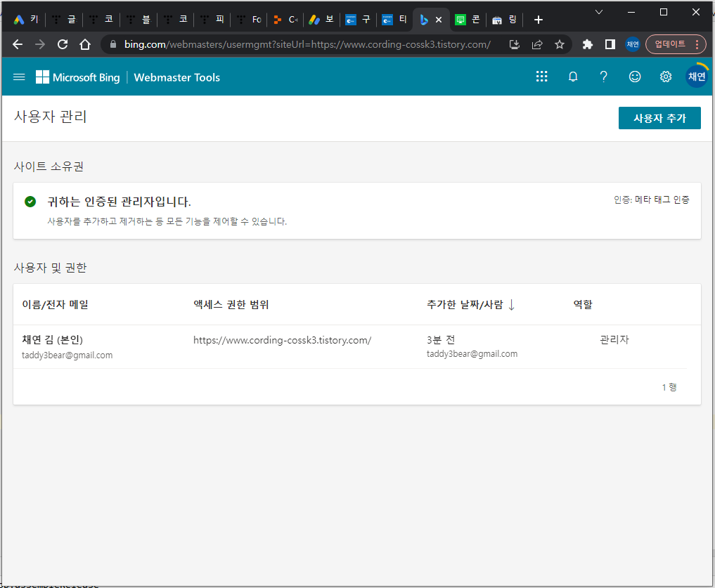The image size is (715, 588).
Task: Open a new browser tab
Action: (538, 20)
